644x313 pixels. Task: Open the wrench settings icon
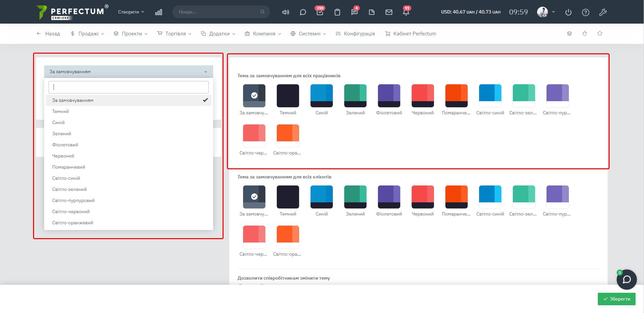[603, 12]
